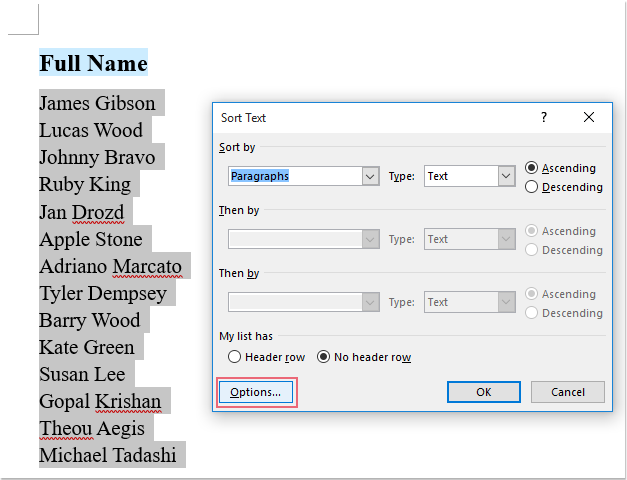This screenshot has height=480, width=627.
Task: Click the name Jan Drozd
Action: tap(82, 212)
